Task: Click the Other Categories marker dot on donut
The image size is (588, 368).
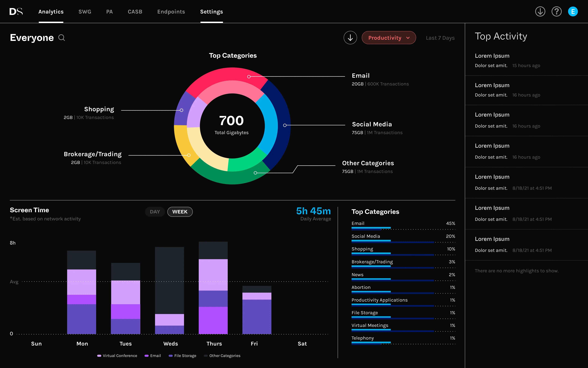Action: tap(255, 173)
